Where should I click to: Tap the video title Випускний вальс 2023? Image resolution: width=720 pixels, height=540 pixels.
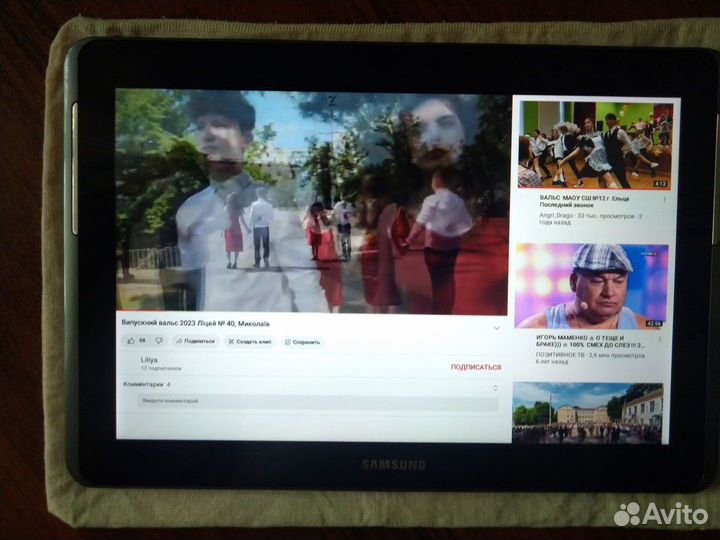[x=195, y=323]
